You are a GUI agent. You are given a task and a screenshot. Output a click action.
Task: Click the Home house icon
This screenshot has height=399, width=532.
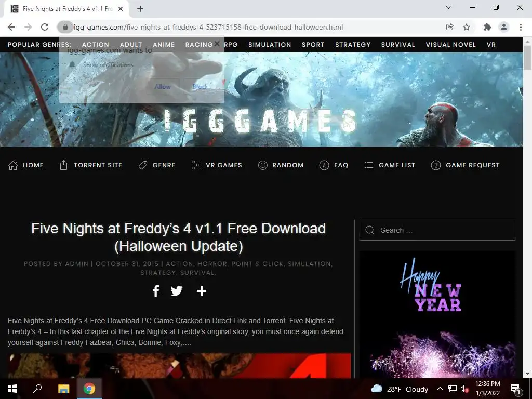tap(13, 165)
